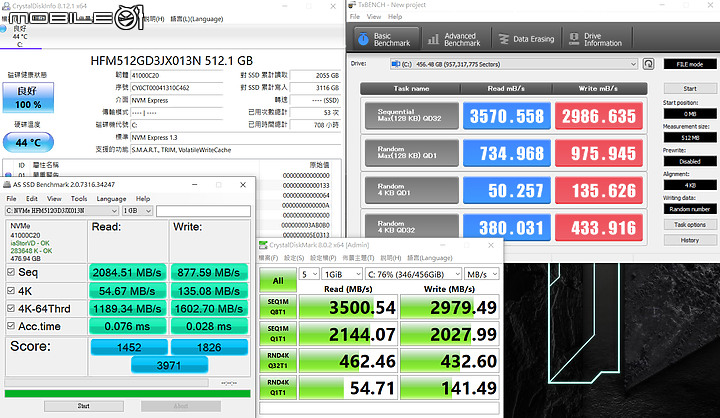
Task: Open Language menu in CrystalDiskInfo
Action: point(197,19)
